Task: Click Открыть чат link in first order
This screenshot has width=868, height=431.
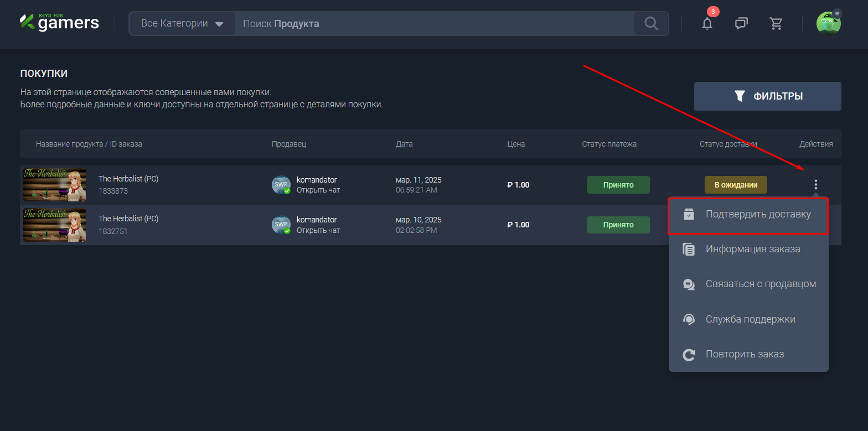Action: (318, 190)
